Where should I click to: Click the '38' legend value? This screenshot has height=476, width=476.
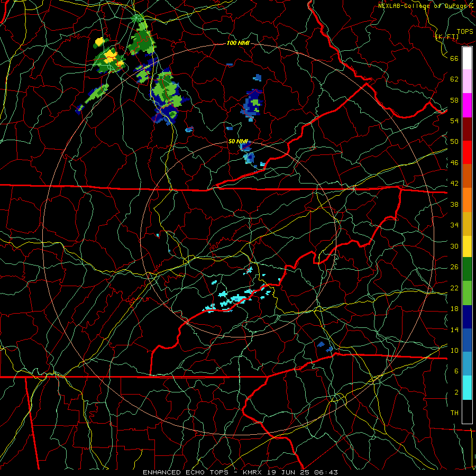click(454, 204)
